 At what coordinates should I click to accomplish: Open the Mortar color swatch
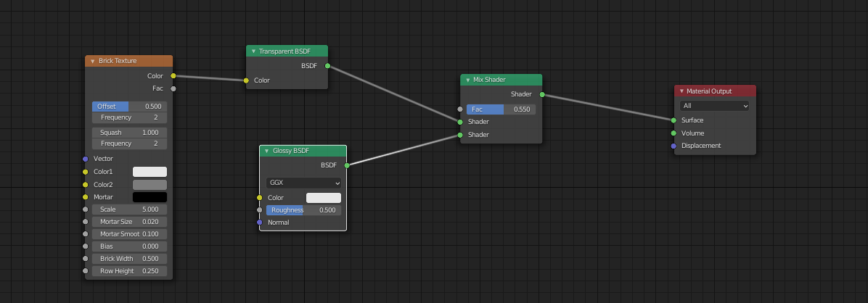[150, 197]
